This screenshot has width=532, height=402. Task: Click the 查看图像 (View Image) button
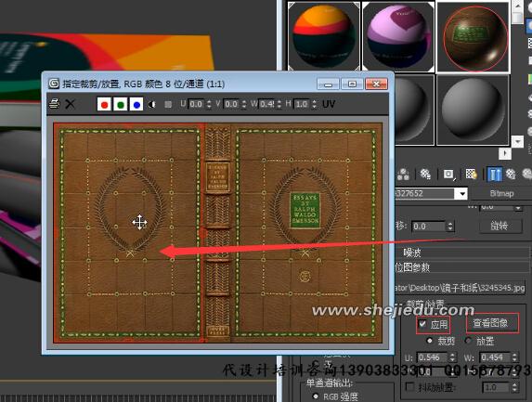pyautogui.click(x=492, y=323)
